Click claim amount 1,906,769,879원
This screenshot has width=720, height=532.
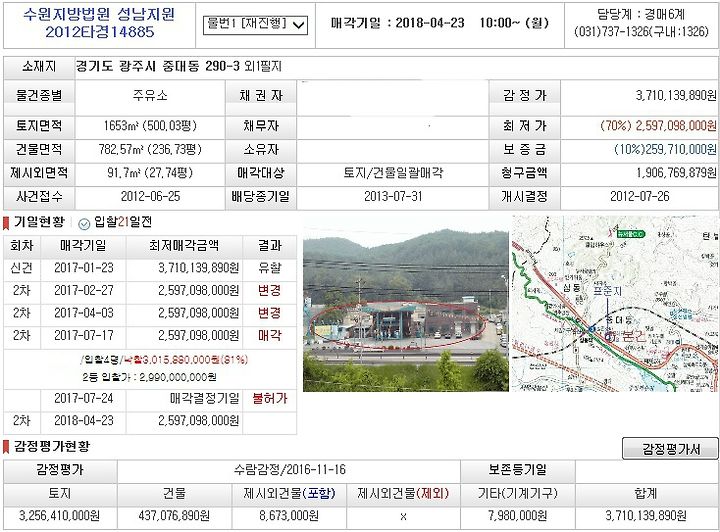(675, 173)
